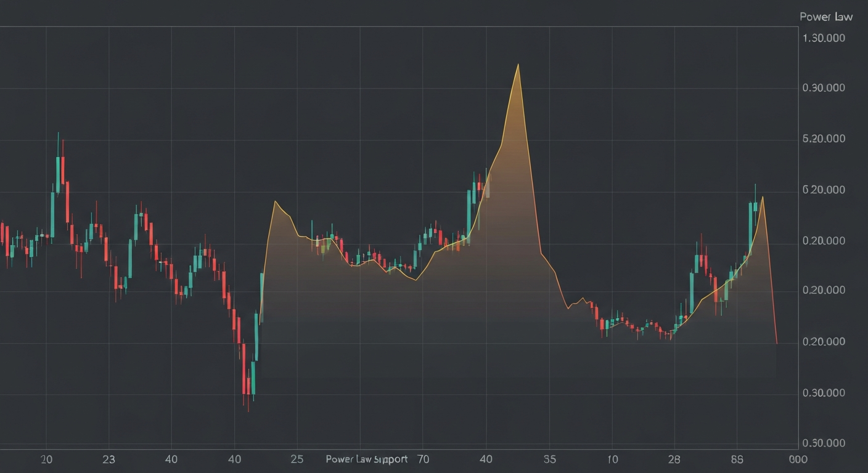The image size is (868, 473).
Task: Click the 28 time axis label
Action: pyautogui.click(x=674, y=459)
